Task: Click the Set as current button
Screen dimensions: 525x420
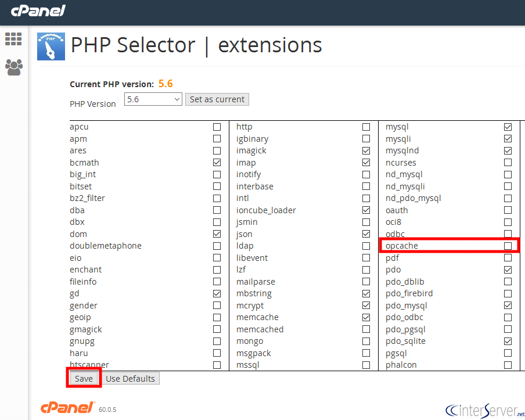Action: point(217,99)
